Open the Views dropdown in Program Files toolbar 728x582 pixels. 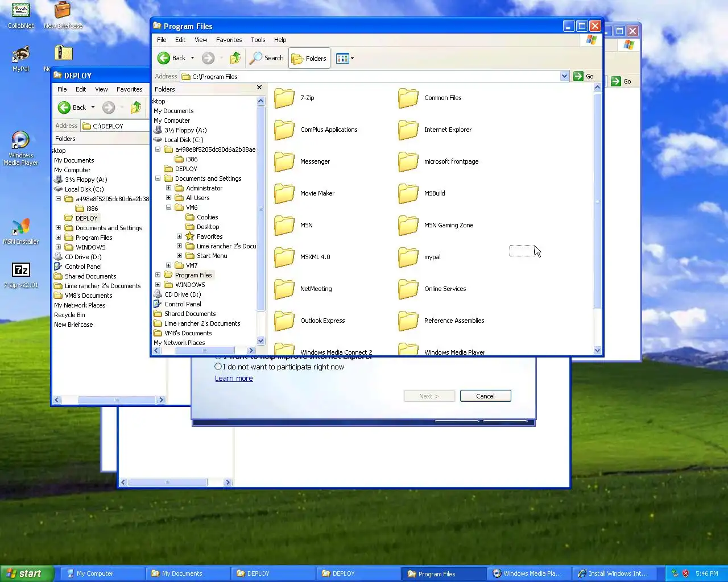tap(345, 58)
